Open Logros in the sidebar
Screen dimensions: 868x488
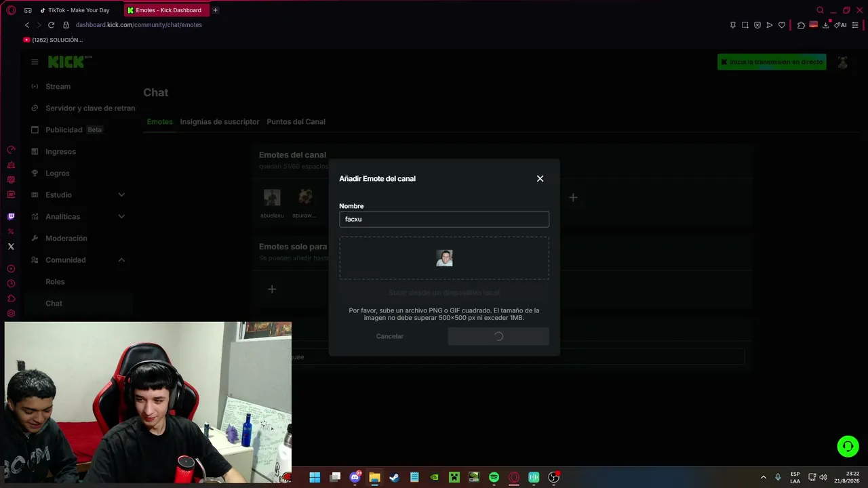57,174
